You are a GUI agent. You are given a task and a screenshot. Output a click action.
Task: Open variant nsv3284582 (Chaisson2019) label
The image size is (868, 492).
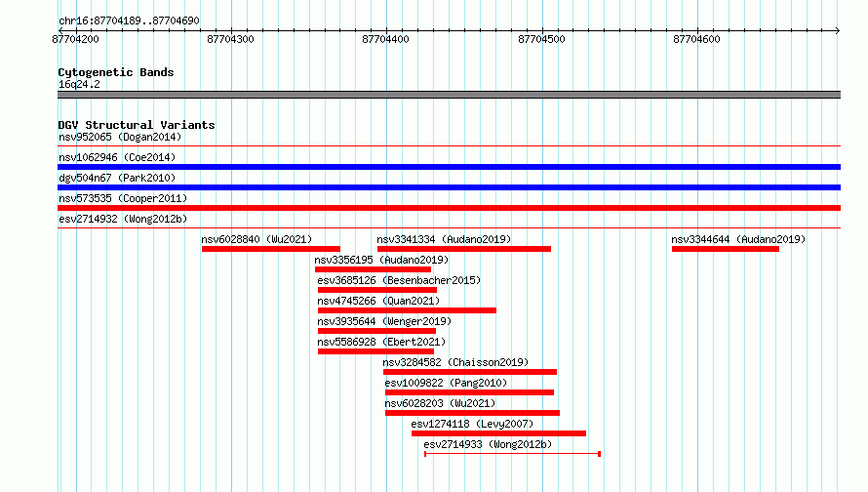click(455, 362)
